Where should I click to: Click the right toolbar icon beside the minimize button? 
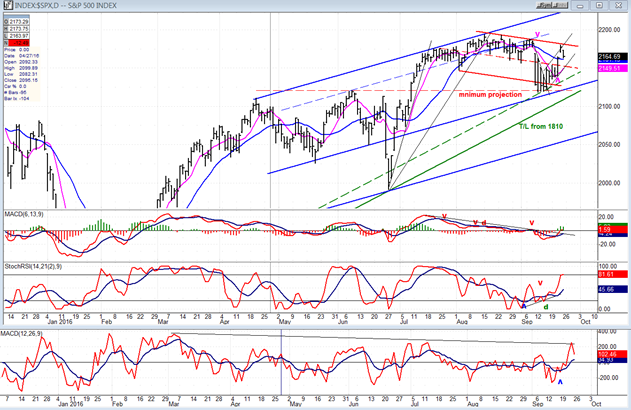[x=561, y=5]
